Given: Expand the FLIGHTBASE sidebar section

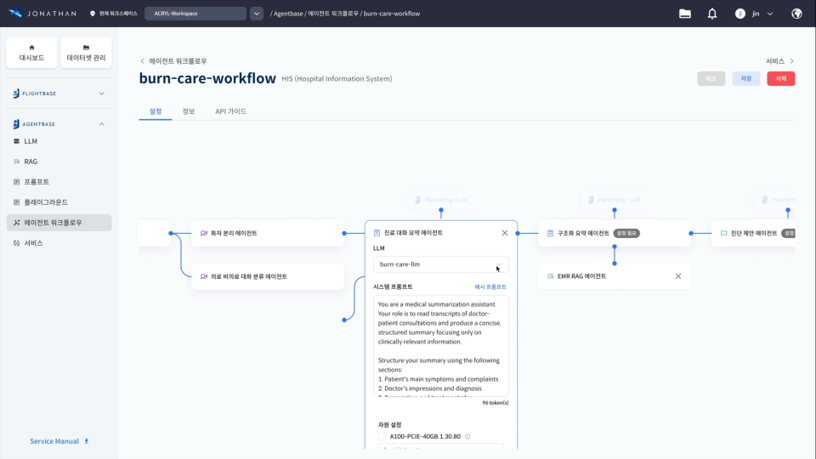Looking at the screenshot, I should pyautogui.click(x=101, y=94).
